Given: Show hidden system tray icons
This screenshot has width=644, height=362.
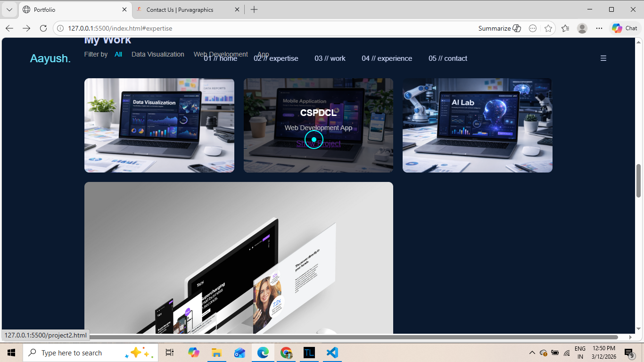Looking at the screenshot, I should 532,353.
